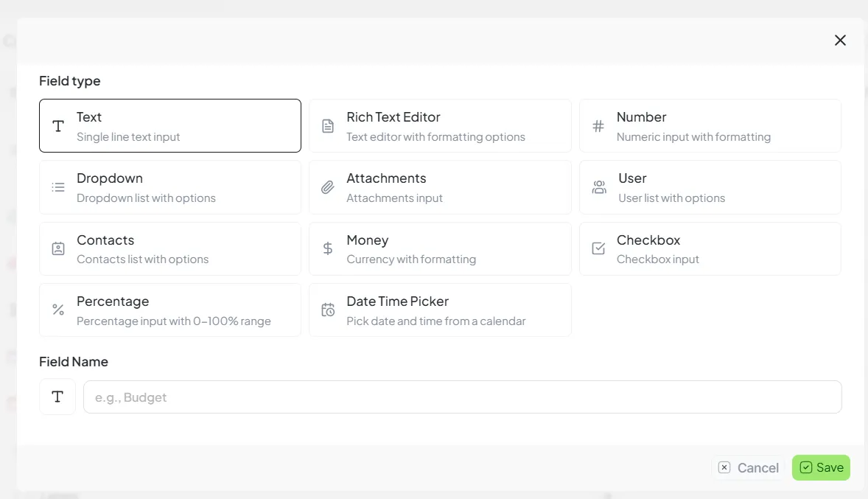Click the Dropdown list icon
868x499 pixels.
coord(57,186)
